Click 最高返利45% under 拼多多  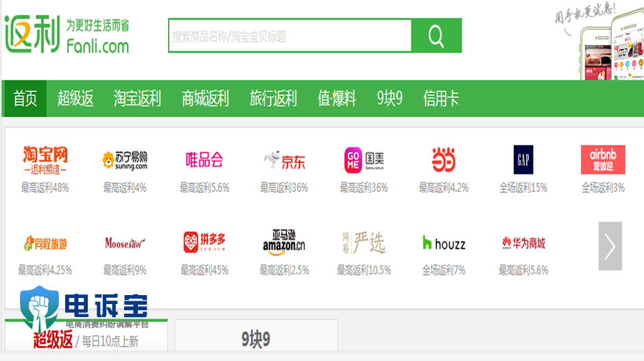point(204,270)
